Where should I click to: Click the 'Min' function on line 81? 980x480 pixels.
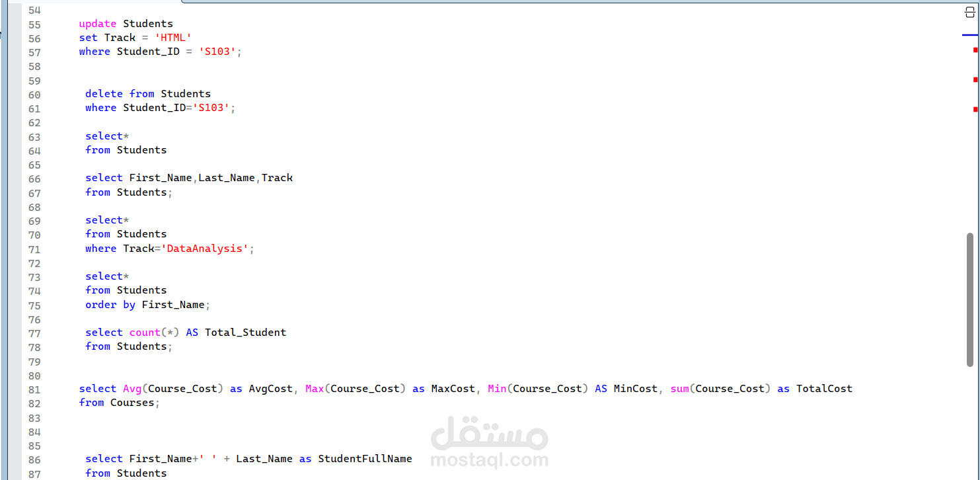(x=497, y=389)
